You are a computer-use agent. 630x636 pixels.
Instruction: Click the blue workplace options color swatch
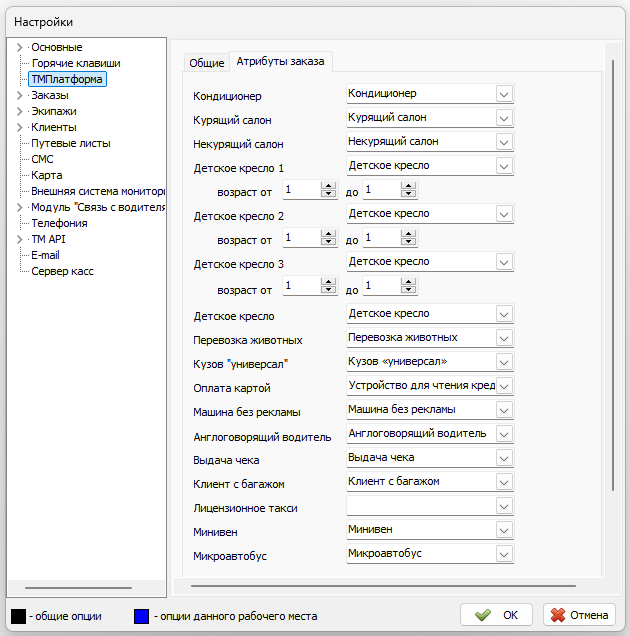pyautogui.click(x=141, y=615)
